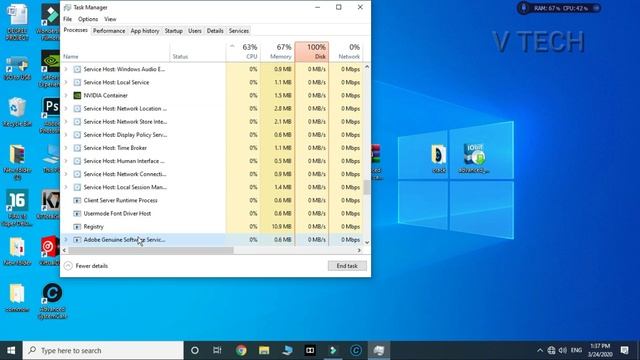Expand Service Host: Local Service row
Screen dimensions: 640x360
(66, 82)
